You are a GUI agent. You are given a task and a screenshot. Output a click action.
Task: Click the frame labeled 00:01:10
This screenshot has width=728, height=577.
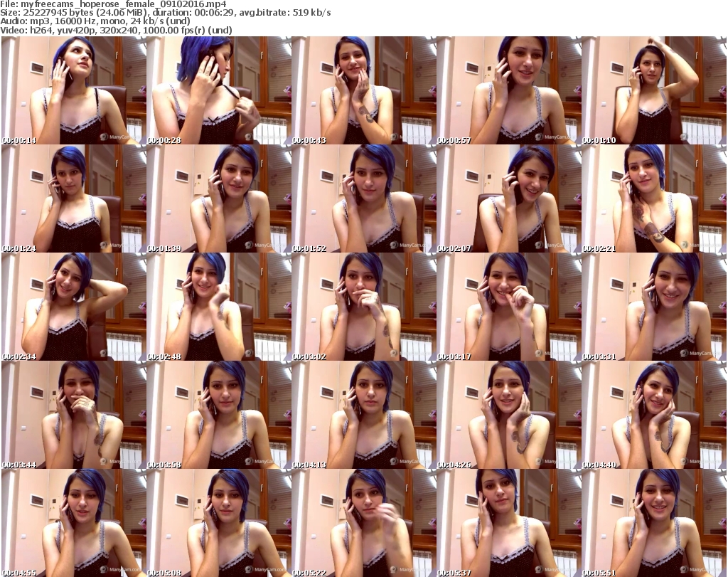click(x=653, y=91)
